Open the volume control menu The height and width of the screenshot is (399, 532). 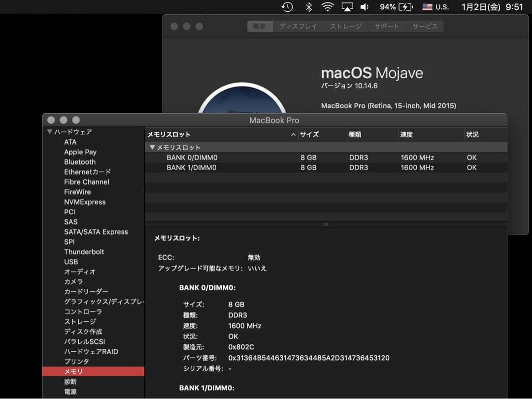[365, 7]
